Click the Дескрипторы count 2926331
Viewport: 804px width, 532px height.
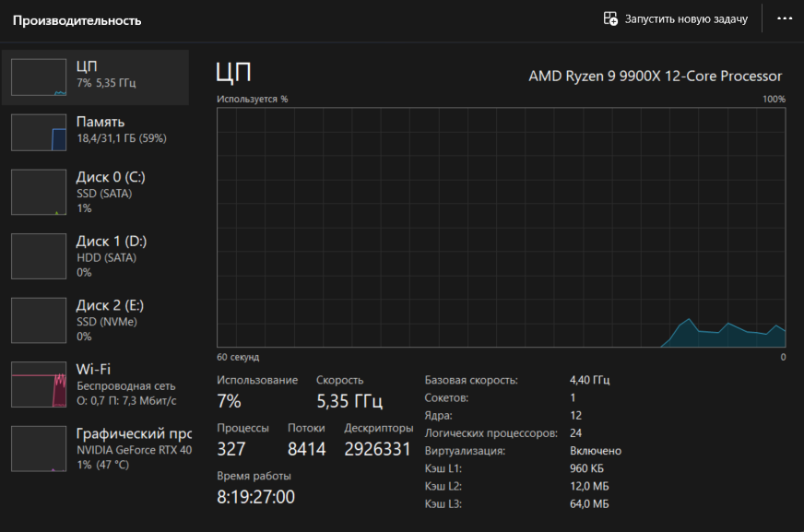(x=377, y=449)
